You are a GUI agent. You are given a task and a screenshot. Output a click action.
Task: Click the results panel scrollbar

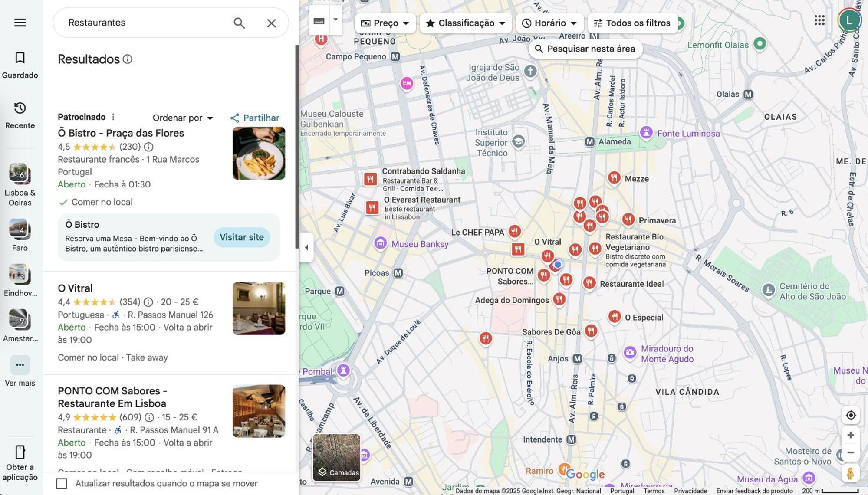[297, 147]
